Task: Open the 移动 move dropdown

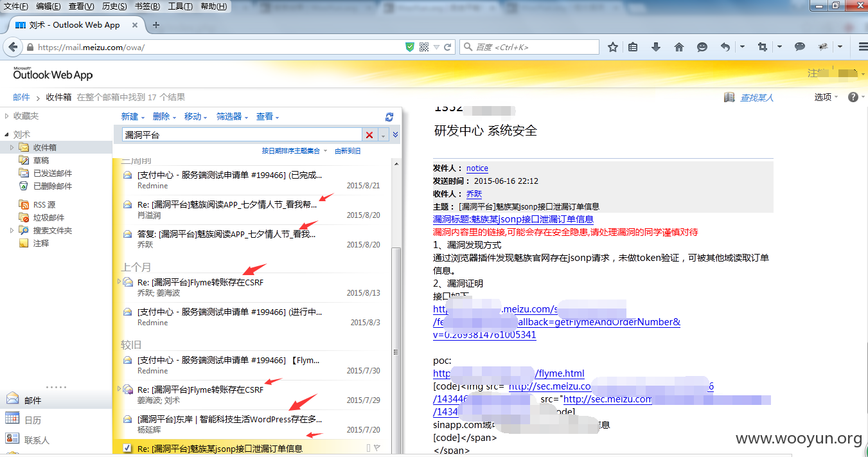Action: [x=196, y=116]
